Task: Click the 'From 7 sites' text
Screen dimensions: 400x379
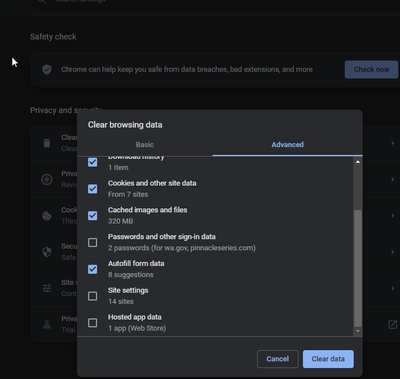Action: click(x=128, y=194)
